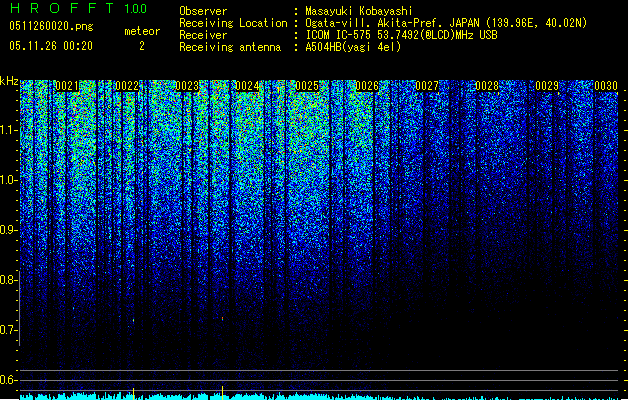Click the timestamp 05.11.26 00:20
This screenshot has width=629, height=400.
point(51,46)
